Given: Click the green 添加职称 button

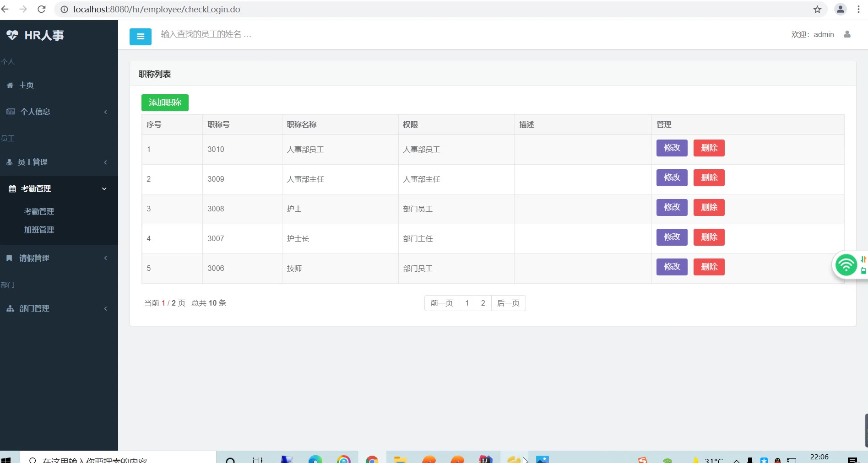Looking at the screenshot, I should coord(165,102).
